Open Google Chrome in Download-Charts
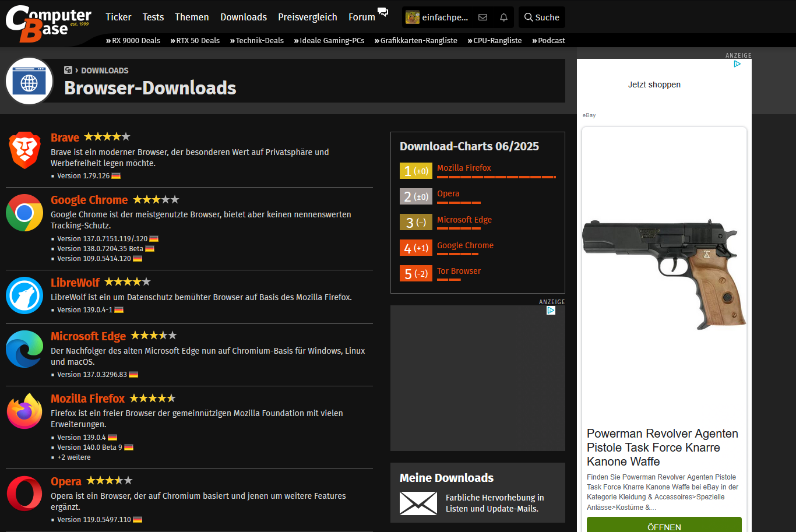This screenshot has height=532, width=796. tap(465, 245)
